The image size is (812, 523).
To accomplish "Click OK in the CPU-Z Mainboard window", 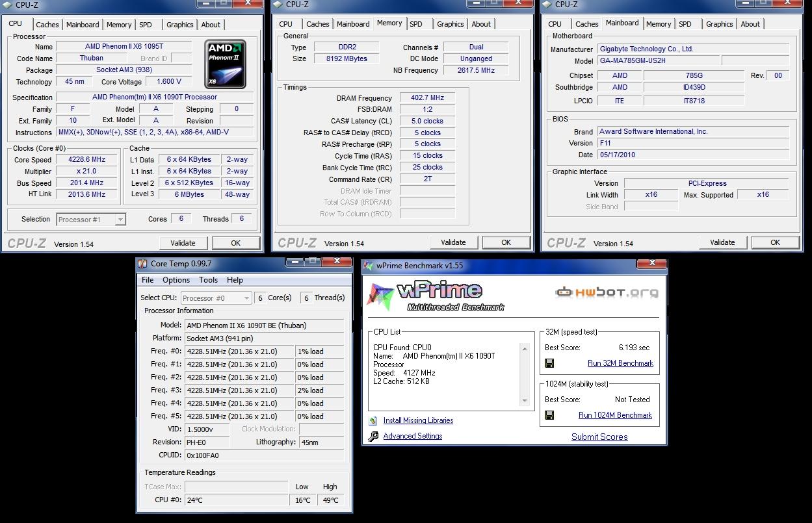I will [775, 242].
